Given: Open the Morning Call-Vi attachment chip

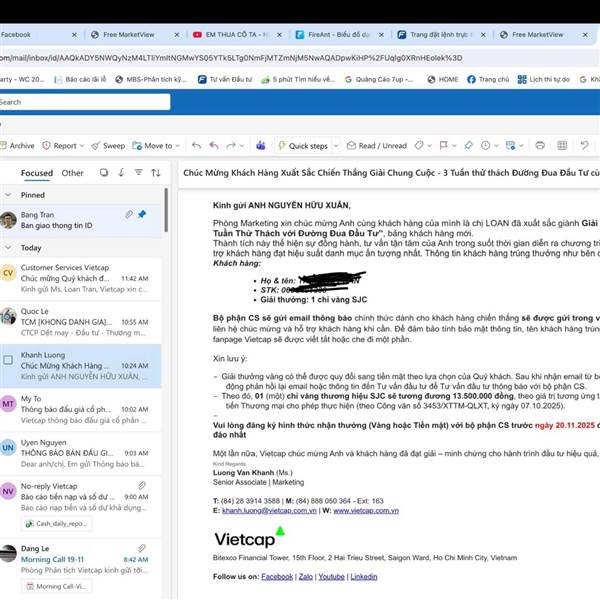Looking at the screenshot, I should pos(57,586).
